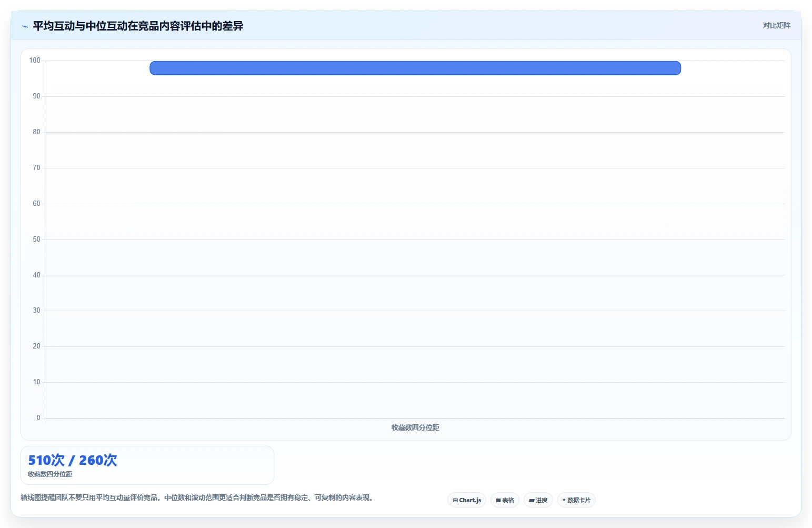Screen dimensions: 812x528
Task: Click the 表格 pill tag
Action: coord(505,500)
